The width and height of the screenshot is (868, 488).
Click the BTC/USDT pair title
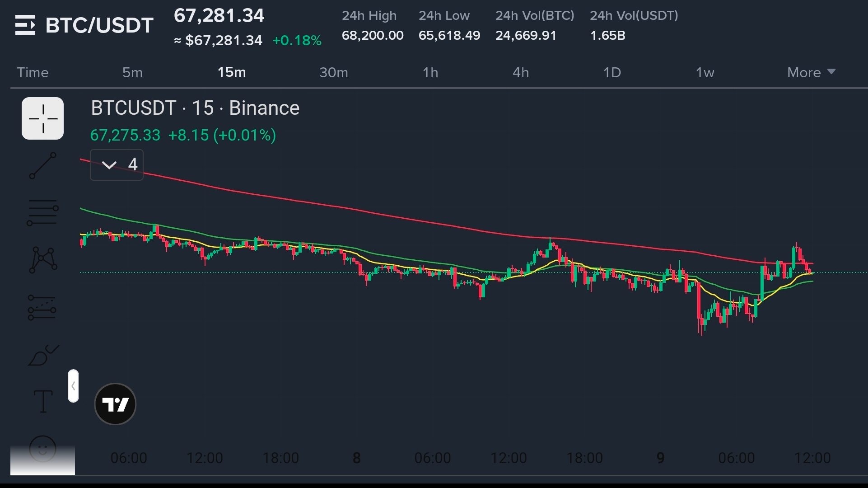tap(99, 25)
